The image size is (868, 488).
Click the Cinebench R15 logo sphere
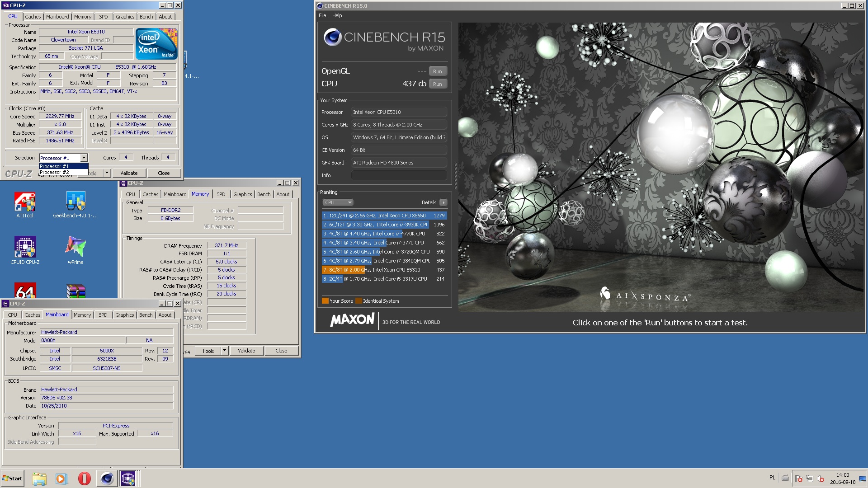pyautogui.click(x=332, y=37)
